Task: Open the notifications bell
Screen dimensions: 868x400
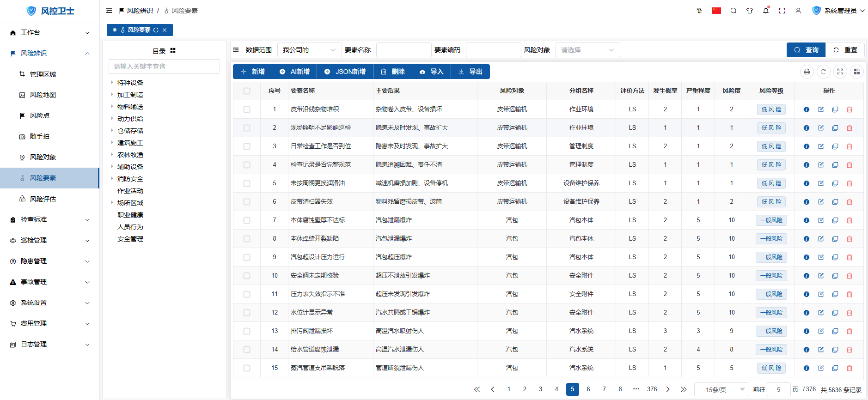Action: 766,11
